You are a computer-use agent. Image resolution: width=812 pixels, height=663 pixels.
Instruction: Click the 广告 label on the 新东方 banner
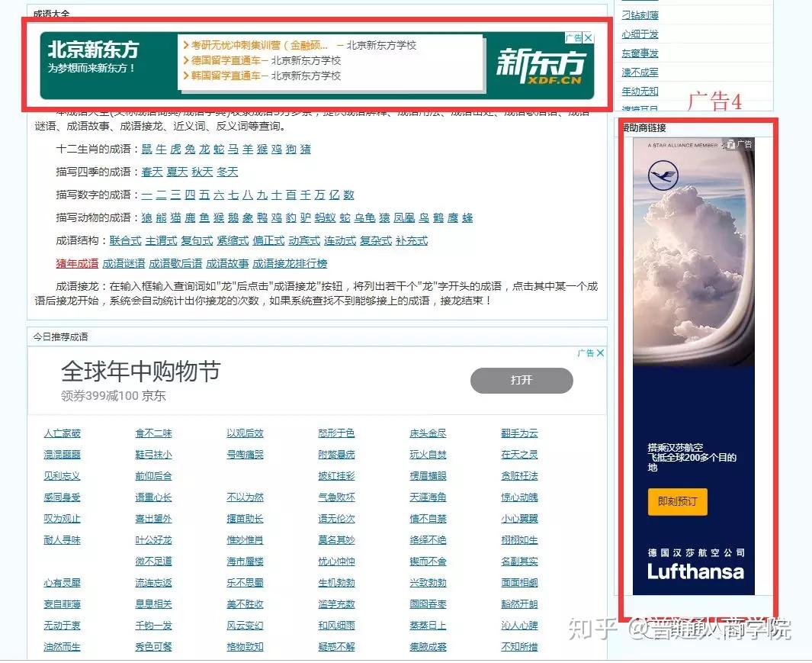click(574, 38)
